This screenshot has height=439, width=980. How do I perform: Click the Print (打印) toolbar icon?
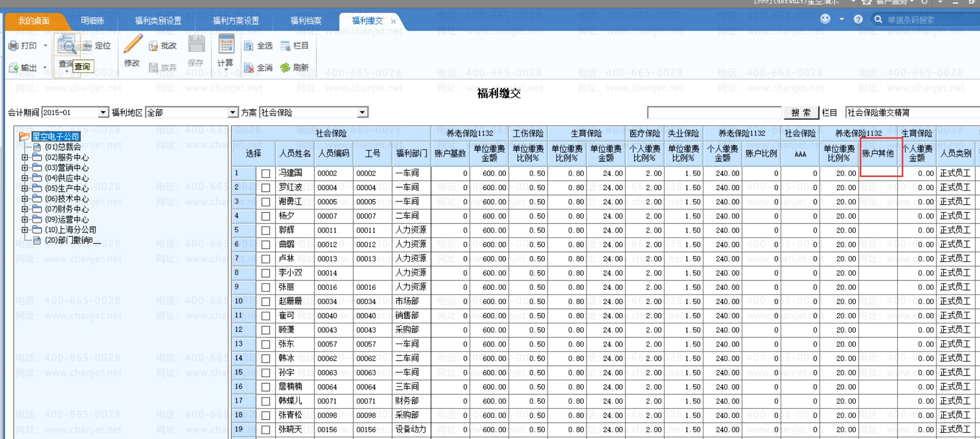click(x=14, y=46)
